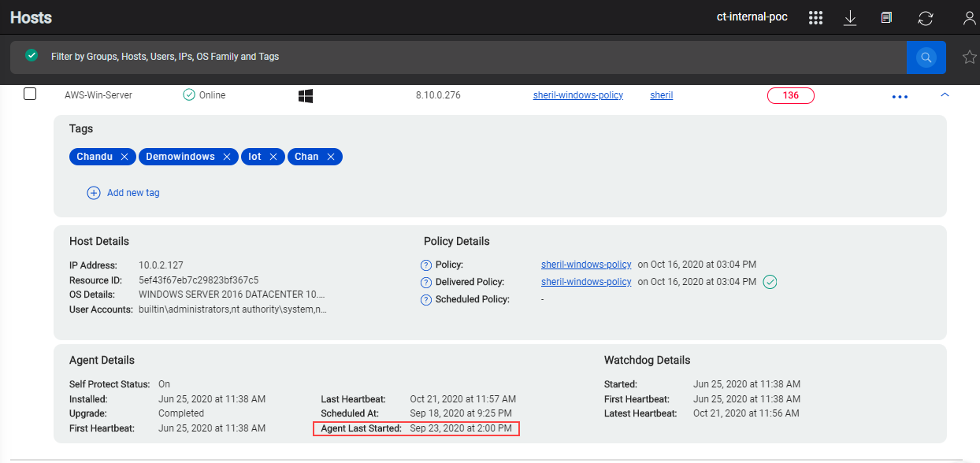Click the Resource ID value 5ef43f67eb7c29823bf367c5
This screenshot has height=463, width=980.
(x=199, y=280)
